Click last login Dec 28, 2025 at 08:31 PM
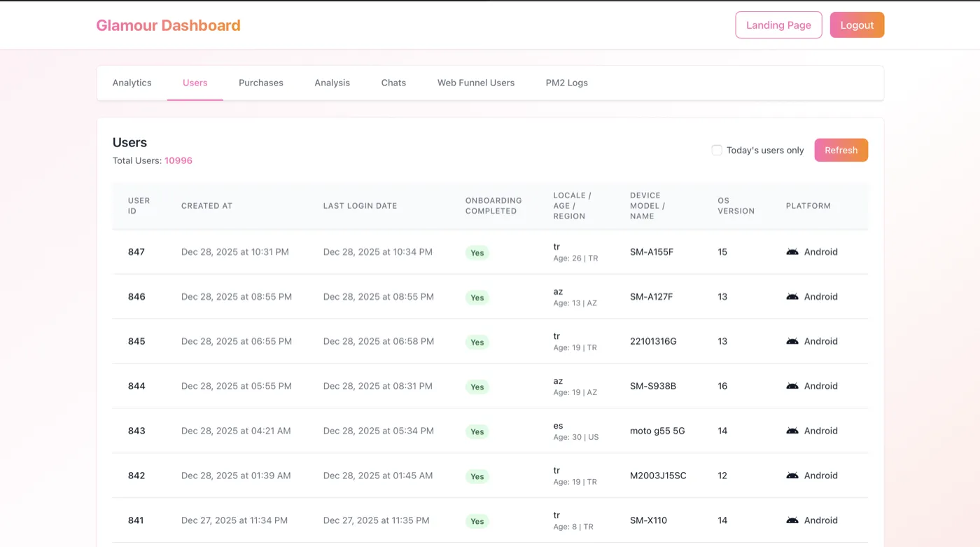 point(378,386)
